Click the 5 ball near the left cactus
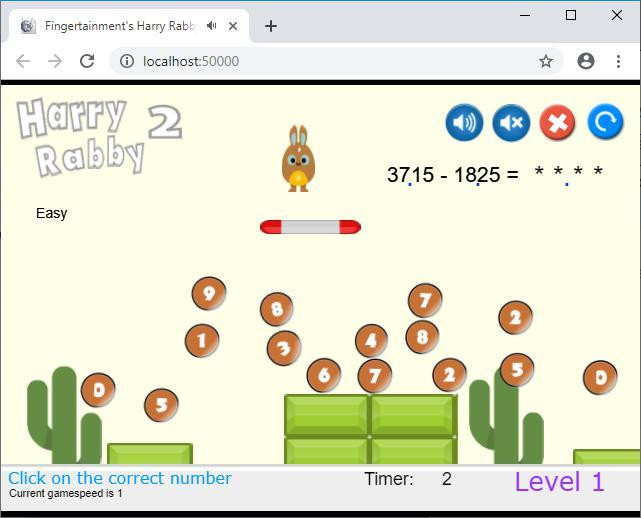641x518 pixels. pyautogui.click(x=161, y=405)
